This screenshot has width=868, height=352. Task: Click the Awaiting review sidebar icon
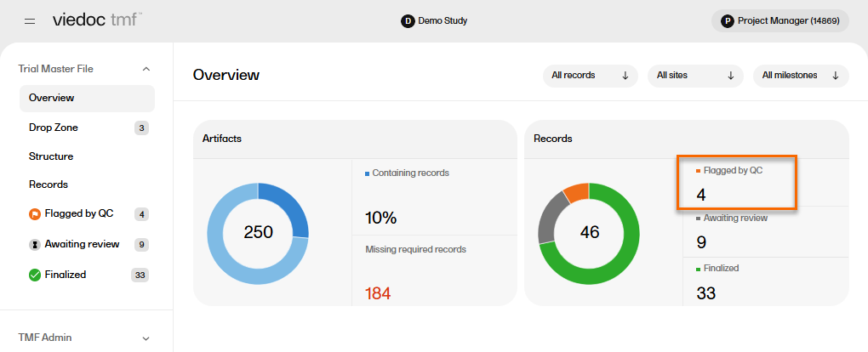pos(35,245)
